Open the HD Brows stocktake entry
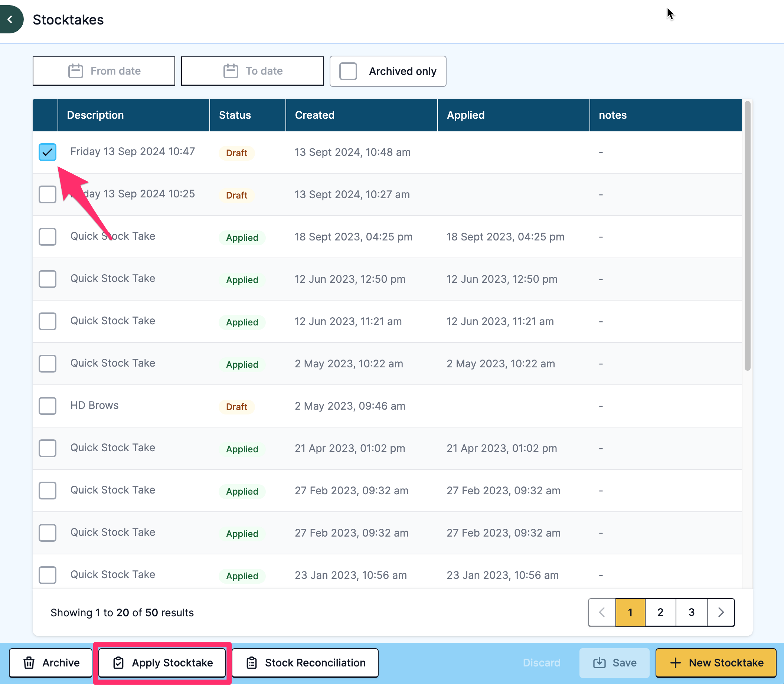The width and height of the screenshot is (784, 685). point(94,406)
